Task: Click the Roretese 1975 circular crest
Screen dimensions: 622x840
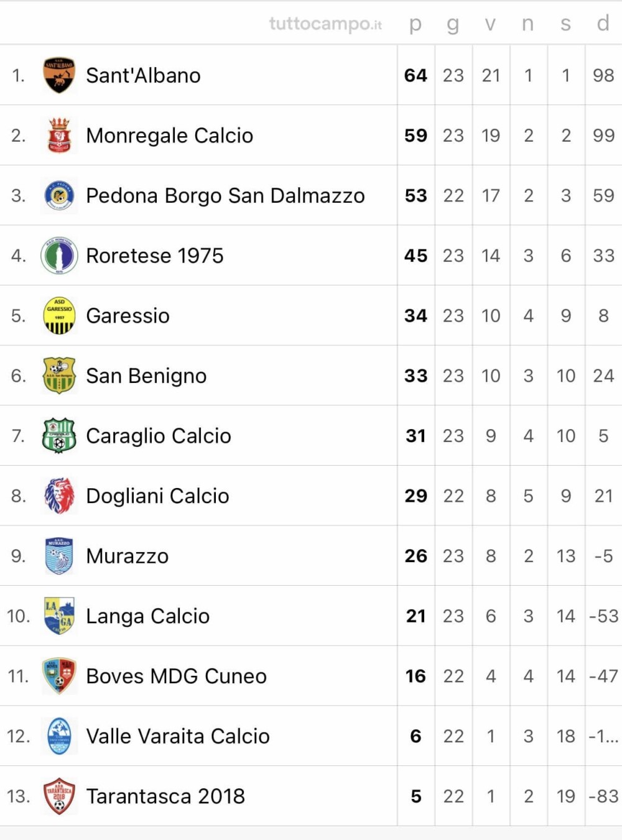Action: coord(59,256)
